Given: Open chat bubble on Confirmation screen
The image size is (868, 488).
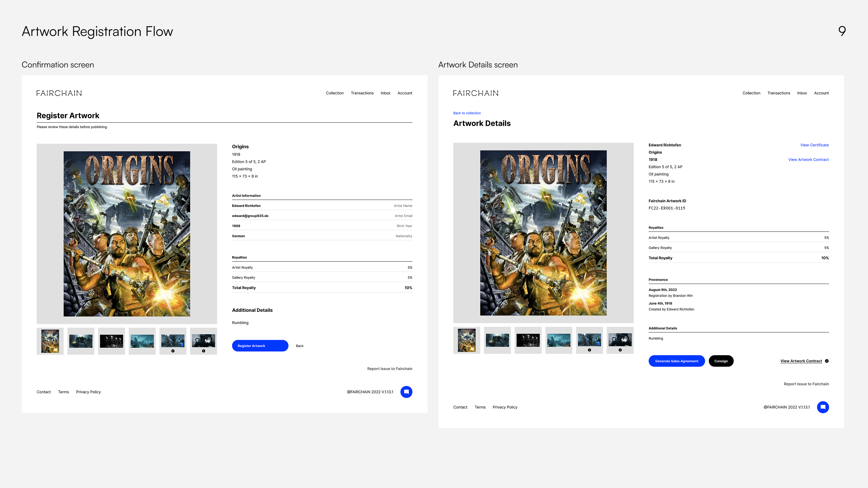Looking at the screenshot, I should [x=406, y=392].
